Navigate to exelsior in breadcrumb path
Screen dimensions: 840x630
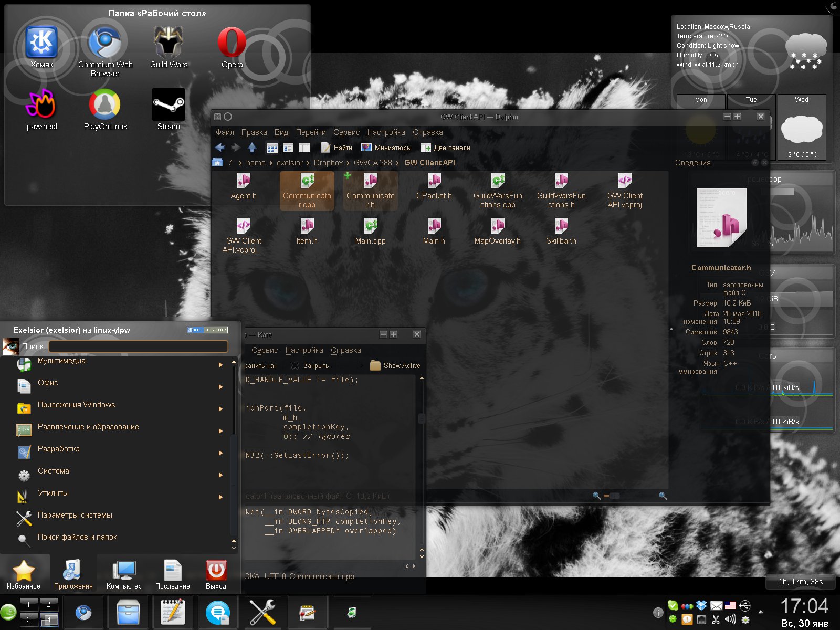tap(290, 163)
